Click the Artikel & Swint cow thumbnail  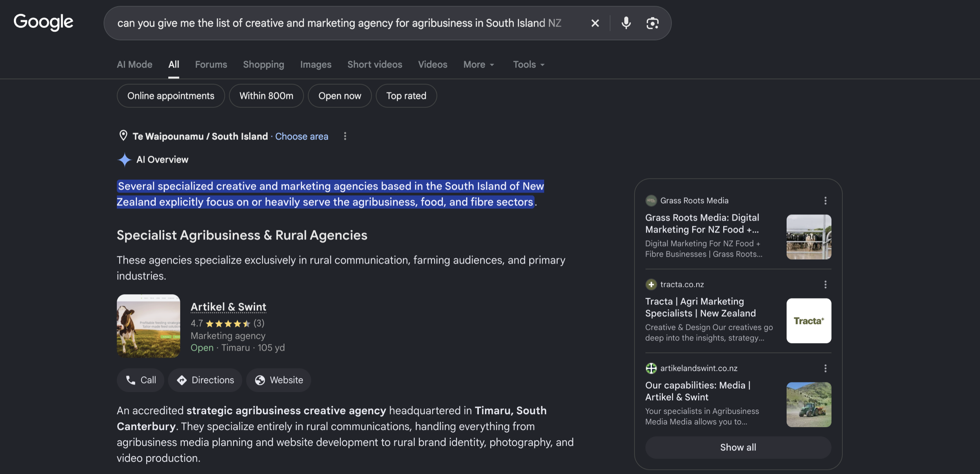[x=148, y=326]
